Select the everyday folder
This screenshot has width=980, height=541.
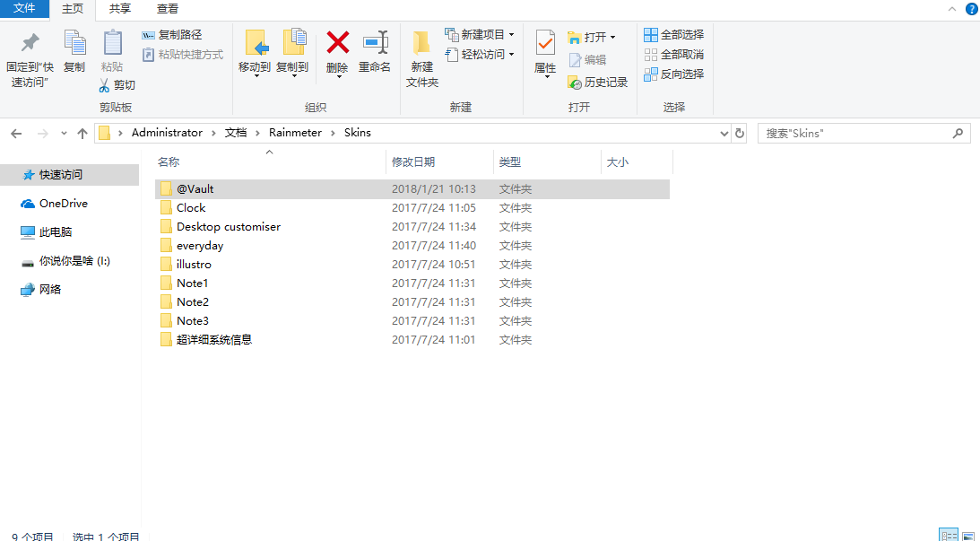pyautogui.click(x=412, y=245)
